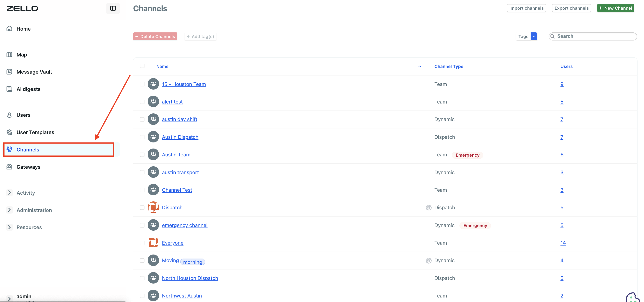644x302 pixels.
Task: Open User Templates menu item
Action: (35, 132)
